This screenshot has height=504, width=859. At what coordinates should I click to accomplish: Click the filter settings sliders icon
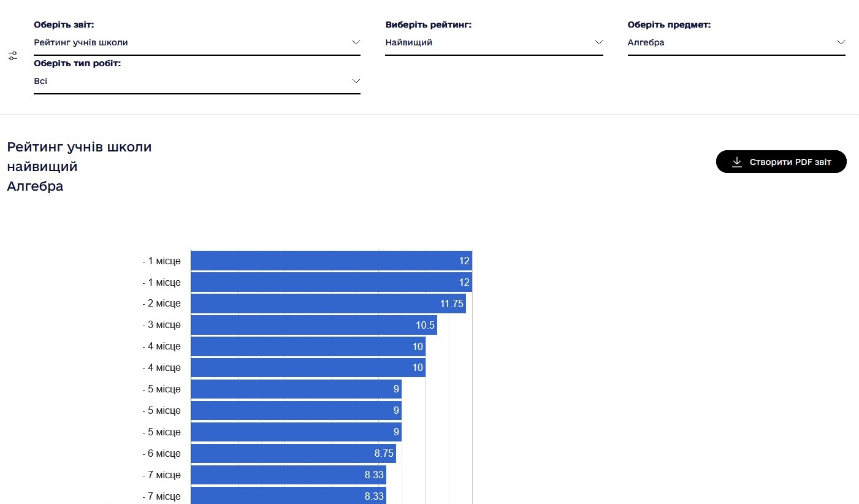pyautogui.click(x=13, y=56)
